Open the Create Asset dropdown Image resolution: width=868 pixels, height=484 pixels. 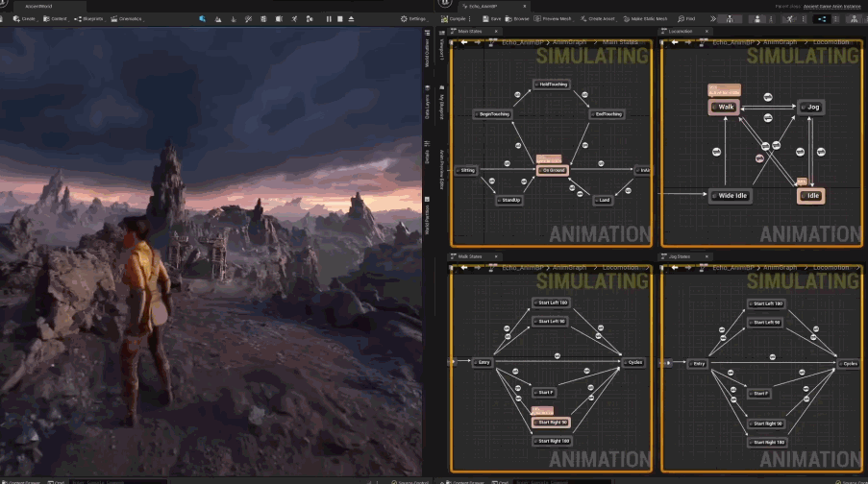pyautogui.click(x=597, y=19)
